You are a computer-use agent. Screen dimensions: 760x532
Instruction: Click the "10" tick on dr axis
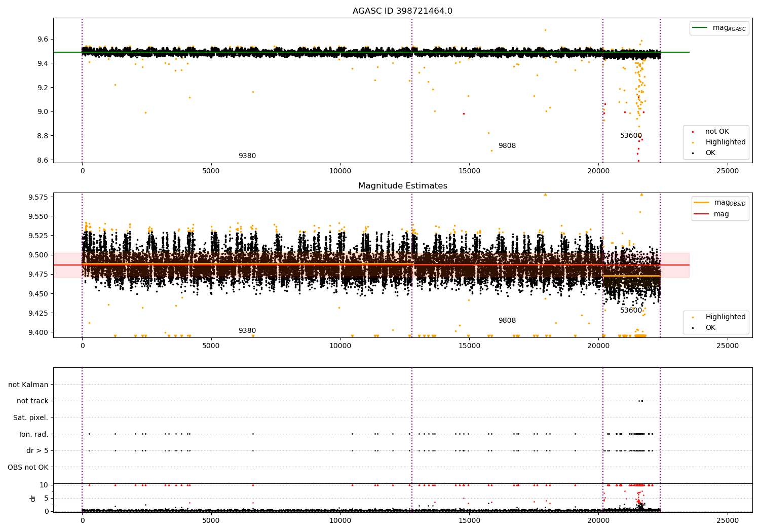pos(45,485)
